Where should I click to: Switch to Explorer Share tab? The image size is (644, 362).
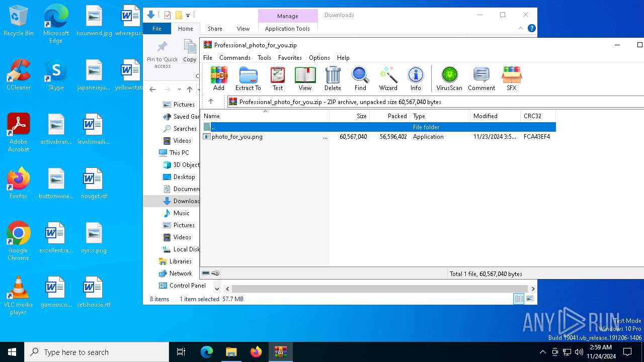pos(215,29)
